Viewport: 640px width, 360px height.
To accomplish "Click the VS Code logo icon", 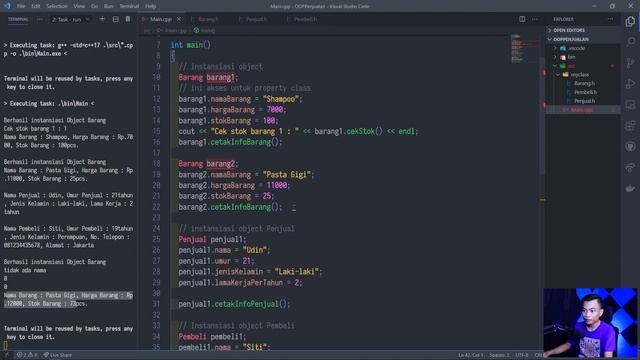I will 7,6.
